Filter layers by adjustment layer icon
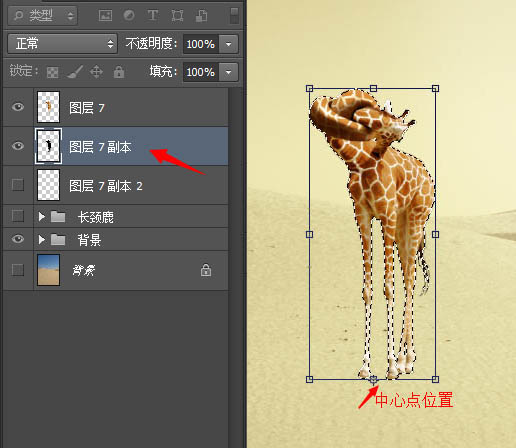Screen dimensions: 516x448 coord(129,15)
